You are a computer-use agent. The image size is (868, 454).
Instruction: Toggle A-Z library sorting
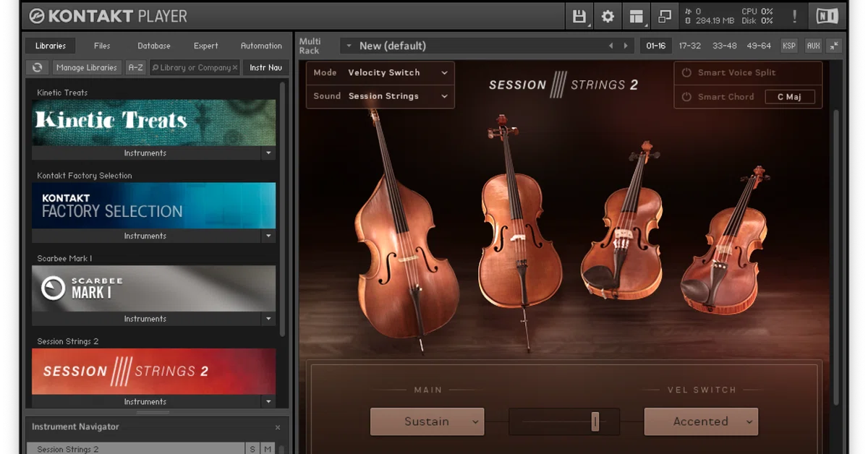pyautogui.click(x=135, y=67)
